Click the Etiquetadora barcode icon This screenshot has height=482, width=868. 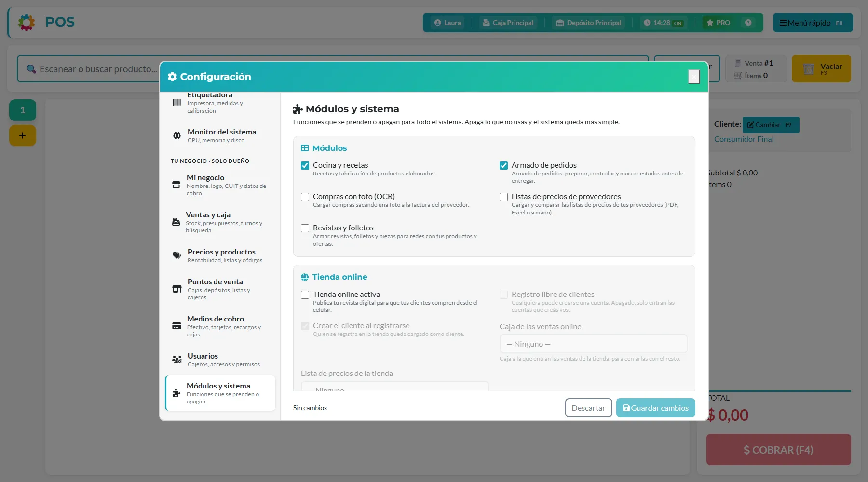[x=177, y=102]
